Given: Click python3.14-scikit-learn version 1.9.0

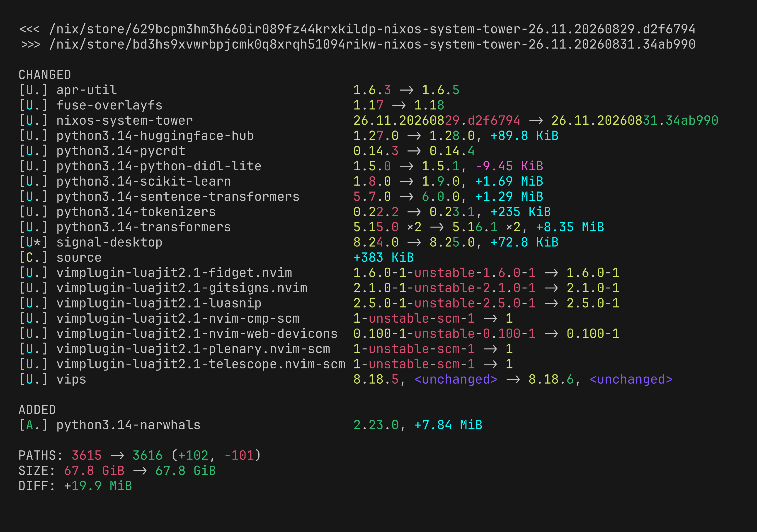Looking at the screenshot, I should (441, 181).
